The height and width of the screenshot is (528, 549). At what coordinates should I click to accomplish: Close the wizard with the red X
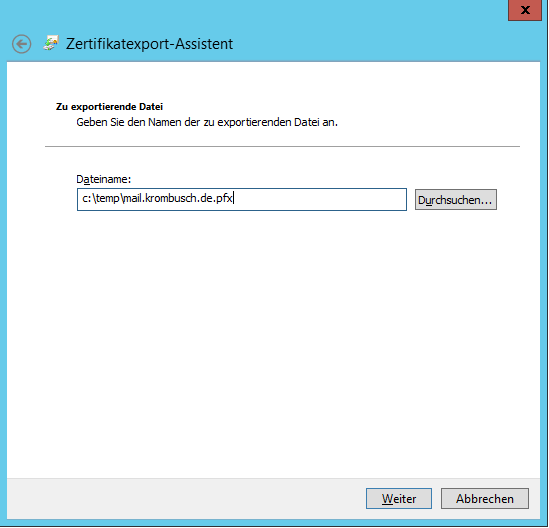[x=525, y=10]
